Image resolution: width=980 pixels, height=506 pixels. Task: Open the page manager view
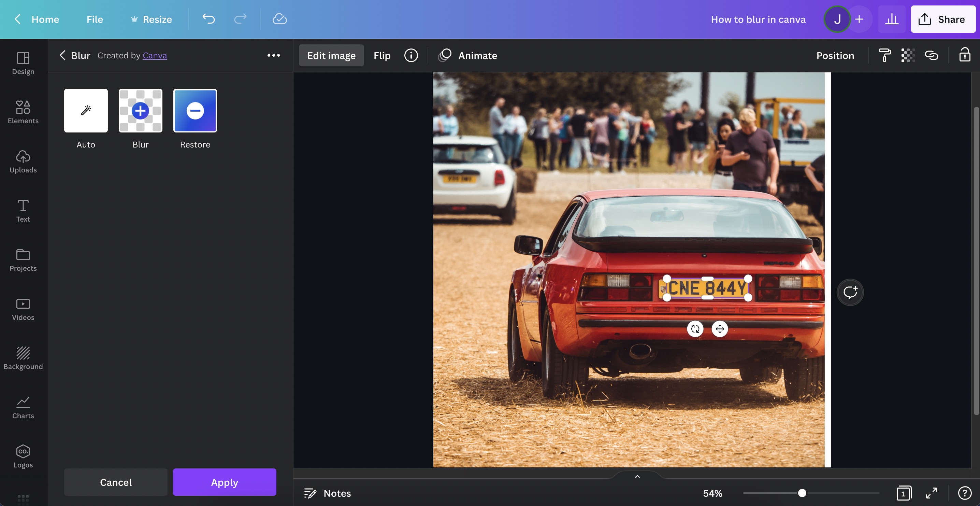tap(904, 493)
